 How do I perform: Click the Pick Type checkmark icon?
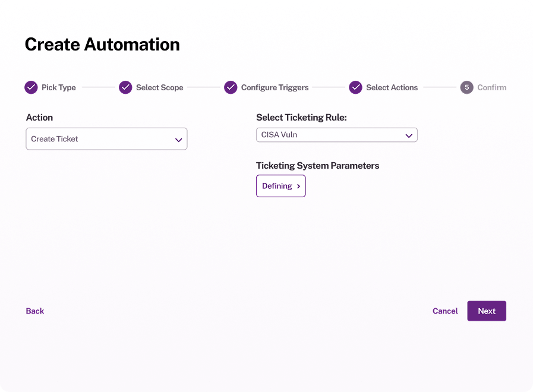click(31, 87)
